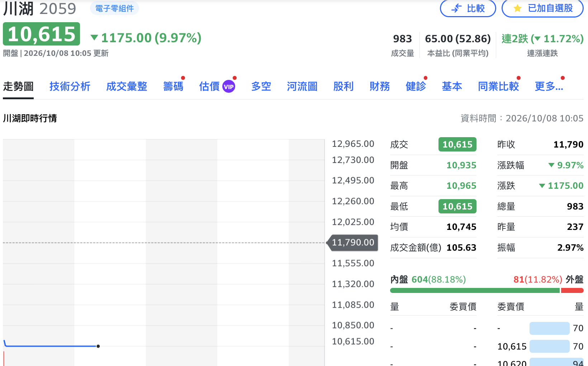Click the compare arrows icon beside 比較
The height and width of the screenshot is (366, 588).
(x=456, y=8)
